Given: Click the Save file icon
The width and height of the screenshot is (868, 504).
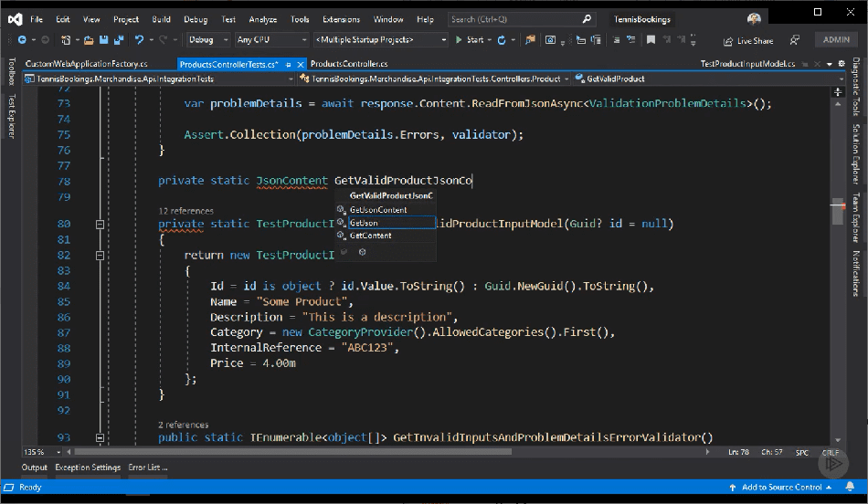Looking at the screenshot, I should 103,40.
